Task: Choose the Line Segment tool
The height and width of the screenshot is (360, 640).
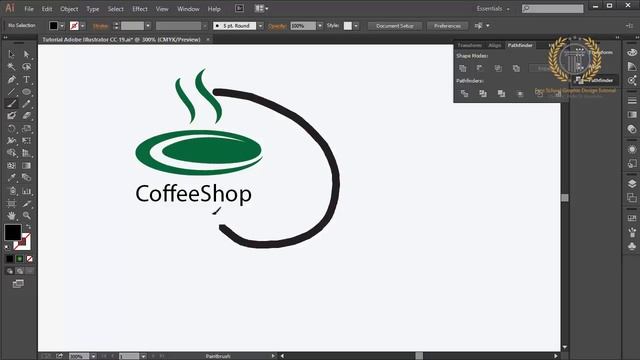Action: click(x=11, y=92)
